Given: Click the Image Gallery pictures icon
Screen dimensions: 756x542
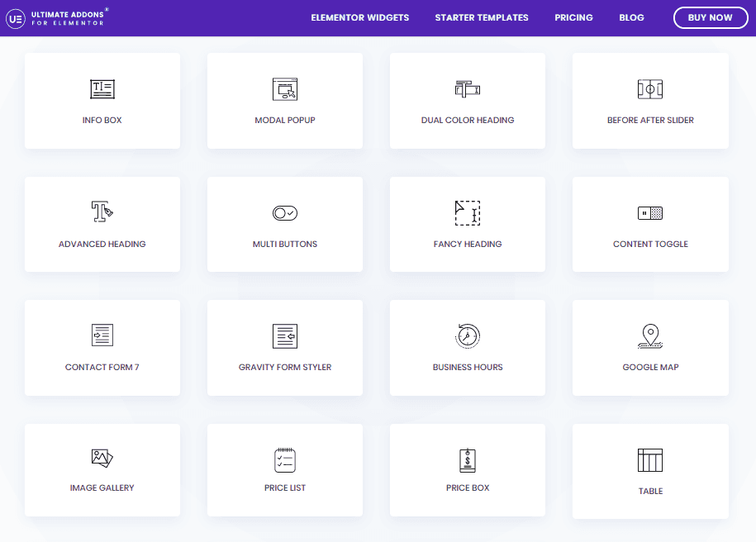Looking at the screenshot, I should tap(102, 458).
